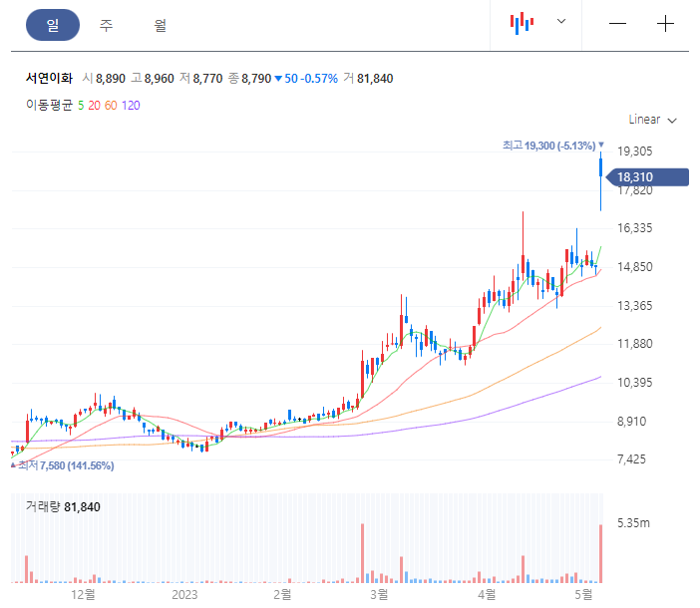The height and width of the screenshot is (608, 700).
Task: Click the tallest volume bar in late February
Action: pos(363,553)
